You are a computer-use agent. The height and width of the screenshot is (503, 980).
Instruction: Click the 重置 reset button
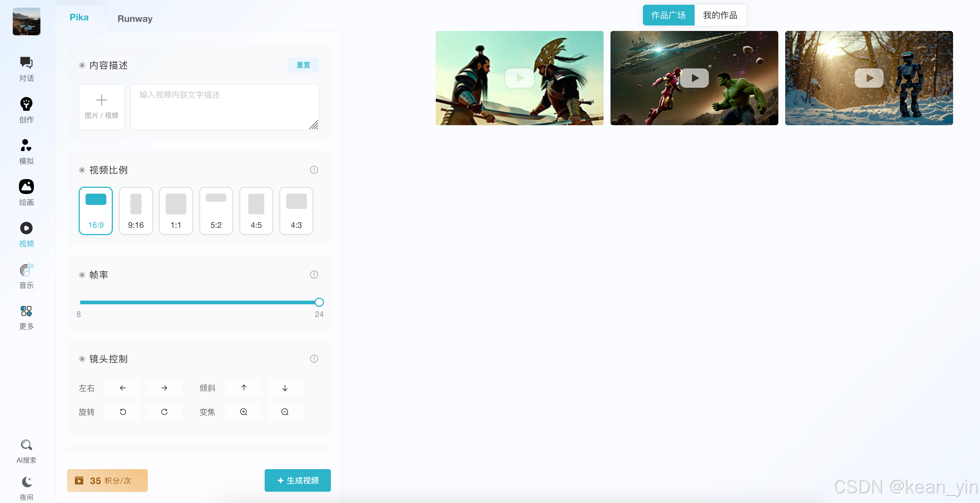point(303,65)
